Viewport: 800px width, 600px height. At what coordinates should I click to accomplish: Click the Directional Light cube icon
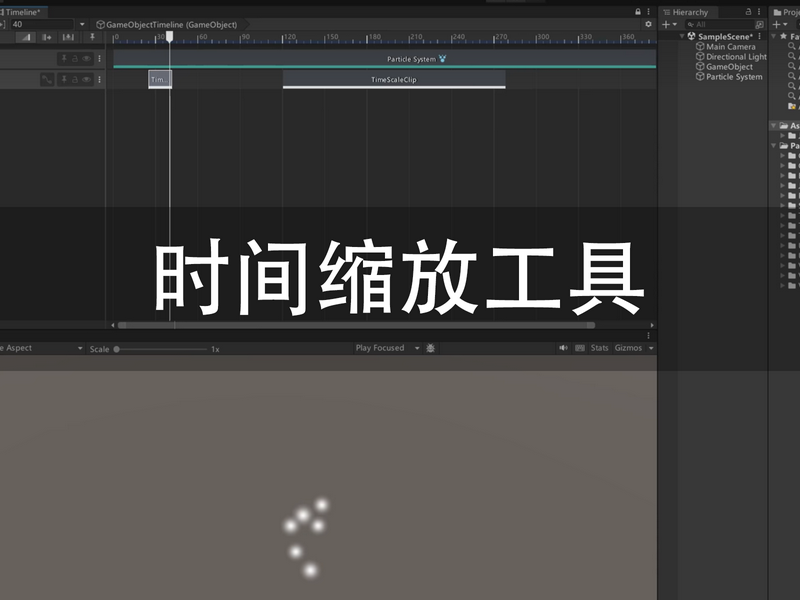click(700, 57)
